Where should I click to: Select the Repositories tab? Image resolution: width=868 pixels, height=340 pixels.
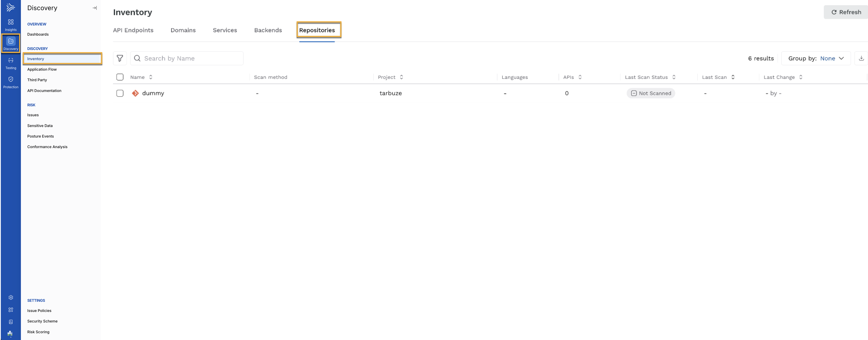tap(317, 30)
